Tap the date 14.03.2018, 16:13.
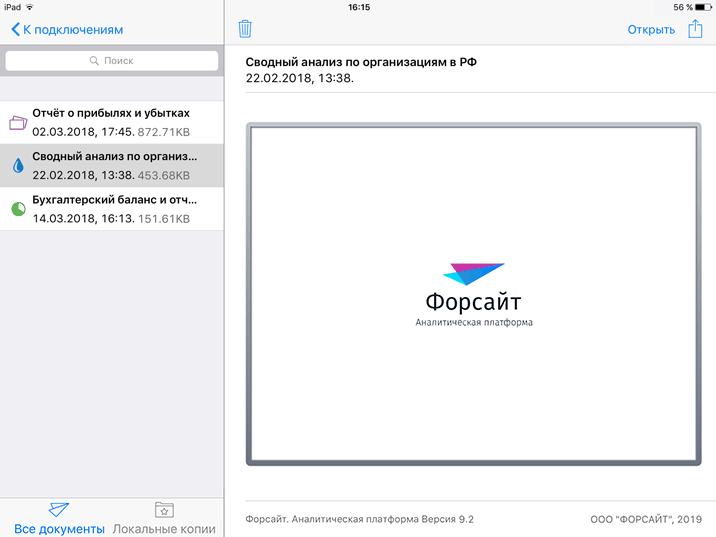The width and height of the screenshot is (716, 537). tap(84, 219)
